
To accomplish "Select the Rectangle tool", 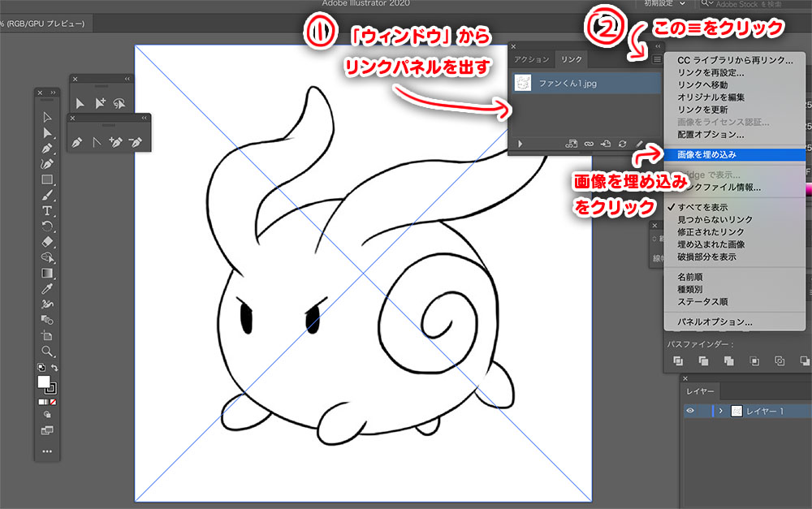I will [x=47, y=179].
